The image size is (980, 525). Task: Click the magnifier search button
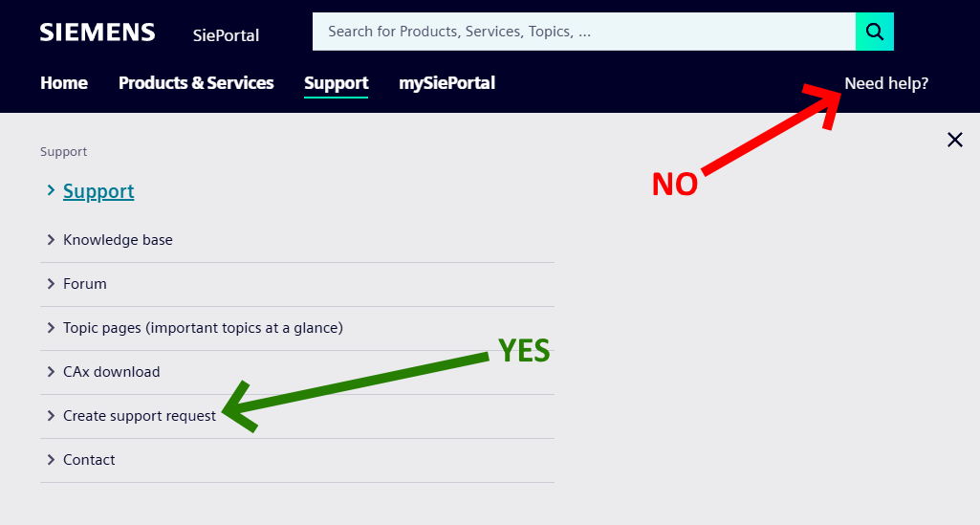[x=874, y=32]
